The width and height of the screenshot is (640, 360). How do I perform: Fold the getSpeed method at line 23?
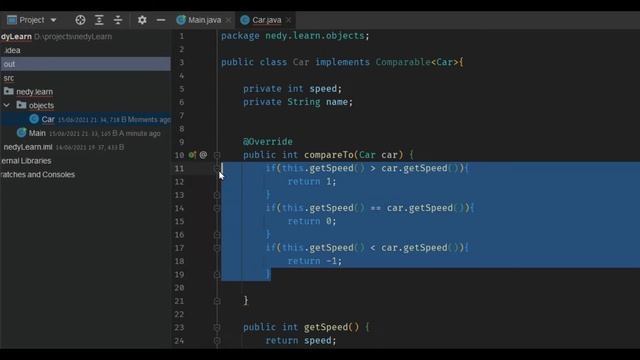217,327
